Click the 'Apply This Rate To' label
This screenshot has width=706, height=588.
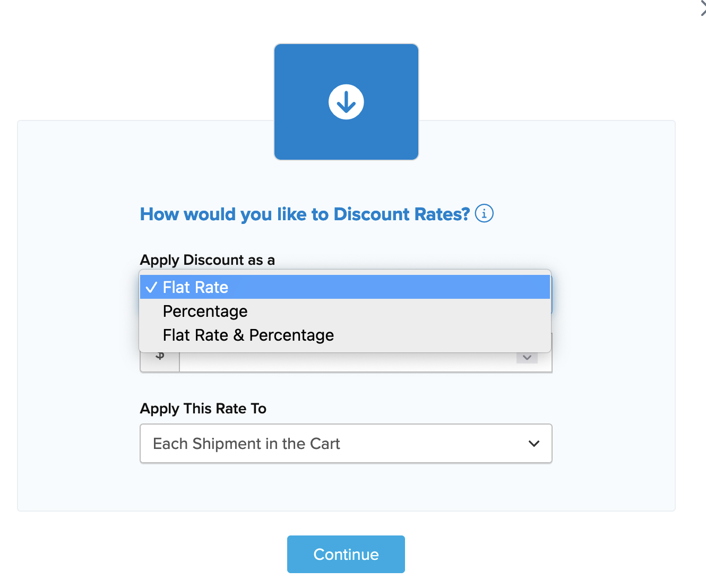click(x=203, y=409)
